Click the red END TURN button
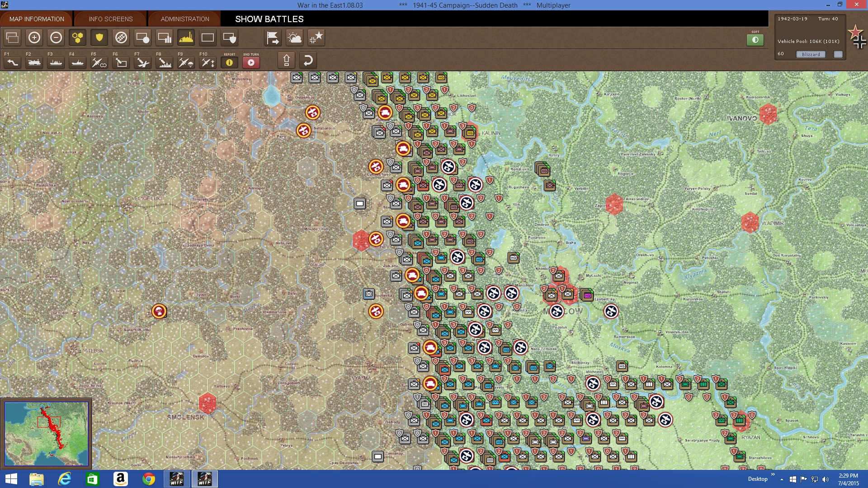The height and width of the screenshot is (488, 868). (x=251, y=62)
